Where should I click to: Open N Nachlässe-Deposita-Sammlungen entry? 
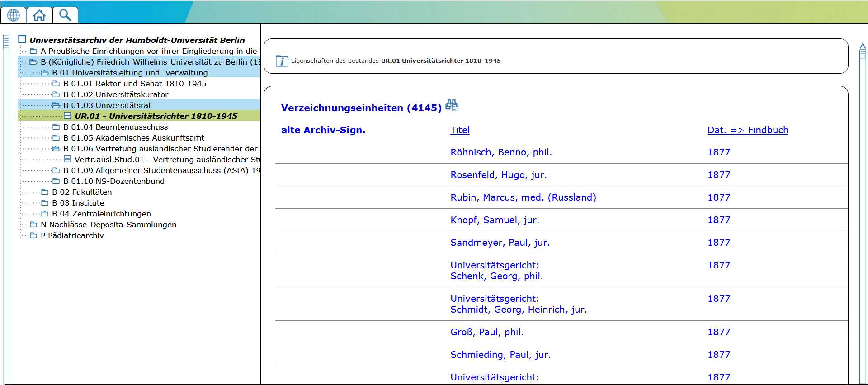[x=108, y=225]
